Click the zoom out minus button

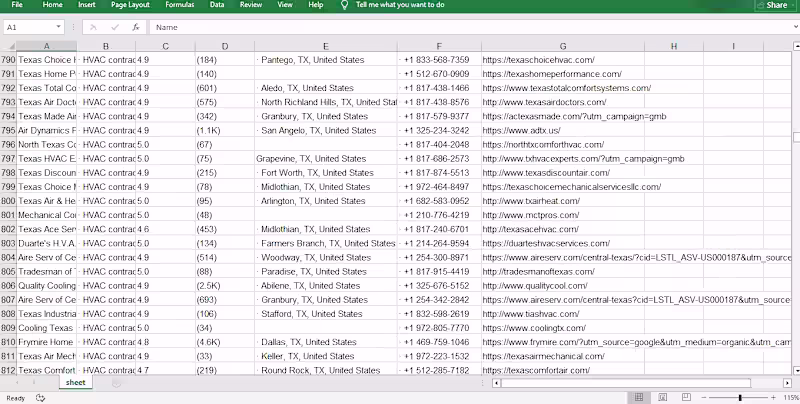click(704, 397)
